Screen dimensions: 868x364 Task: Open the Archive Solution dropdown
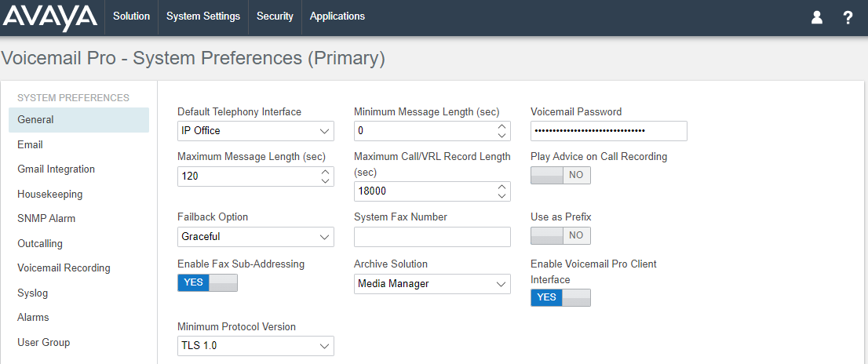432,284
